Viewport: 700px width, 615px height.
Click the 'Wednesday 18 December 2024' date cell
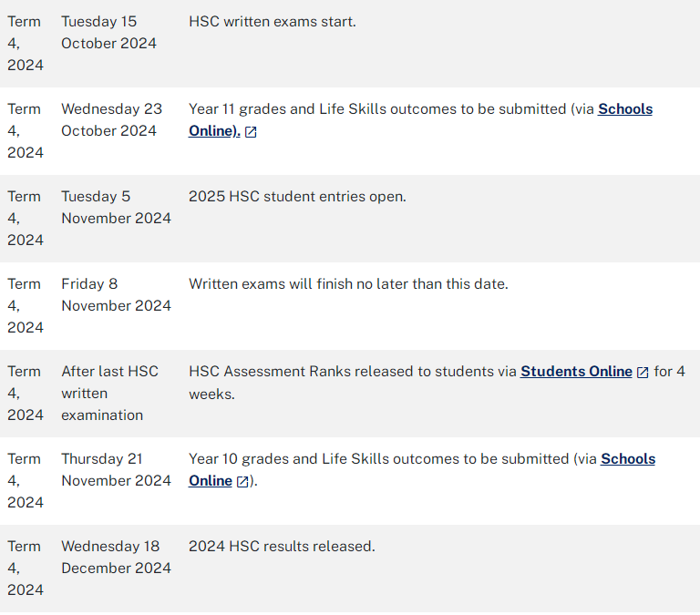(116, 558)
